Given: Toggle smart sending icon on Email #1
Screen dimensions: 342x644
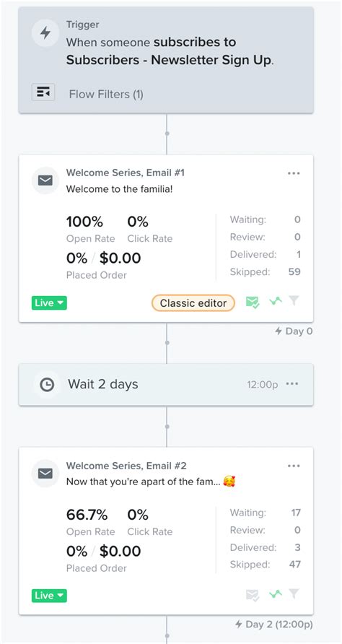Looking at the screenshot, I should point(253,303).
